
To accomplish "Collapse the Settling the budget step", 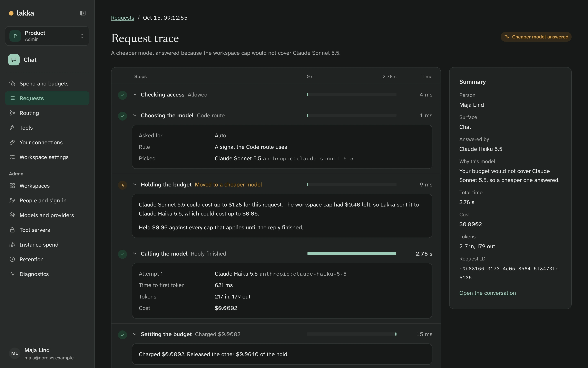I will (x=135, y=334).
